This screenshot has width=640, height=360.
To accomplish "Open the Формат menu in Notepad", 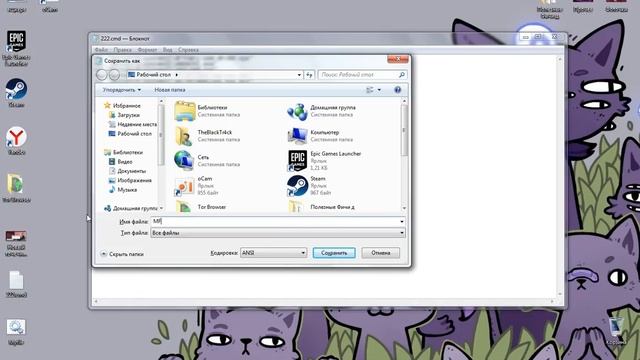I will coord(147,50).
